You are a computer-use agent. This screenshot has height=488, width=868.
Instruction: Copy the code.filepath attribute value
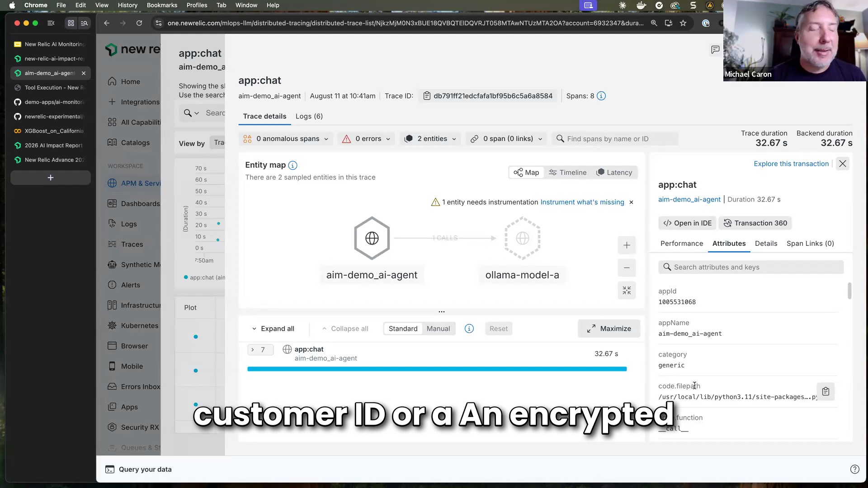pos(826,391)
